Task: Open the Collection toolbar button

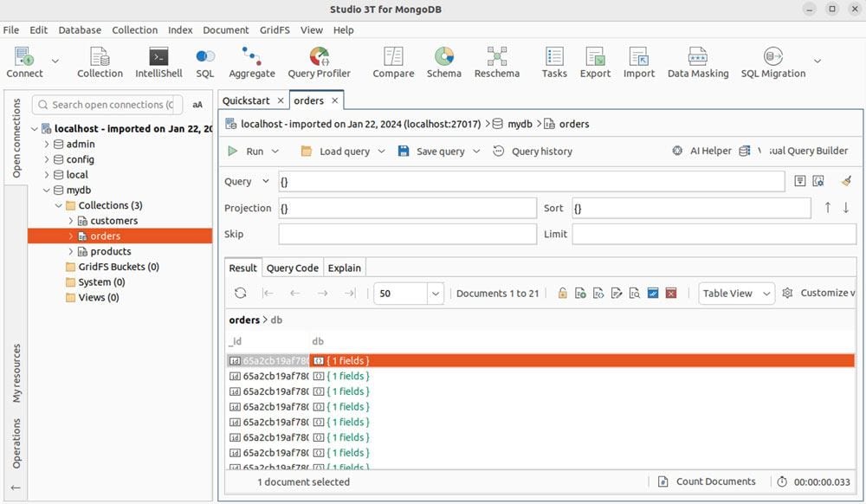Action: pyautogui.click(x=100, y=62)
